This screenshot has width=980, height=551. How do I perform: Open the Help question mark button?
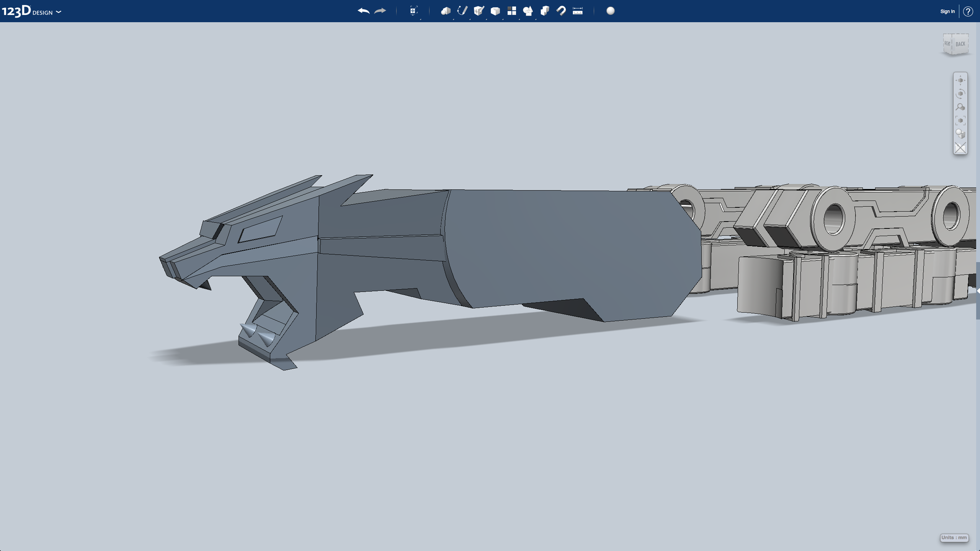(x=969, y=11)
